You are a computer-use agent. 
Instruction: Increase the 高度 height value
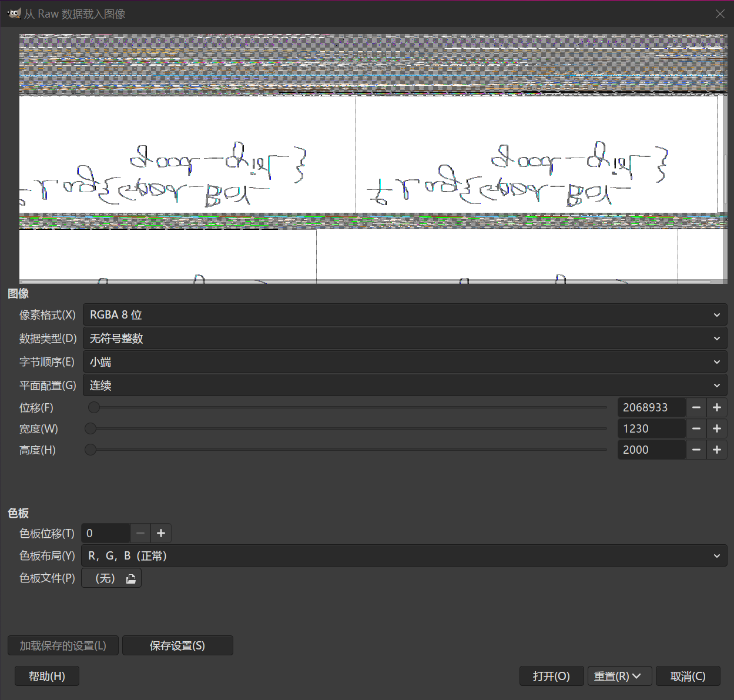click(717, 450)
